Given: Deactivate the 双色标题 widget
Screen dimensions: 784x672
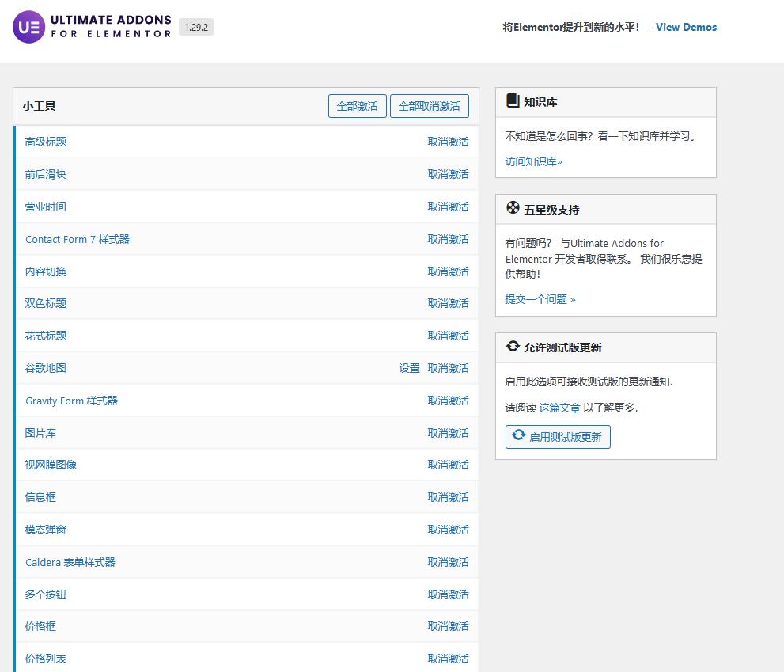Looking at the screenshot, I should [x=448, y=303].
